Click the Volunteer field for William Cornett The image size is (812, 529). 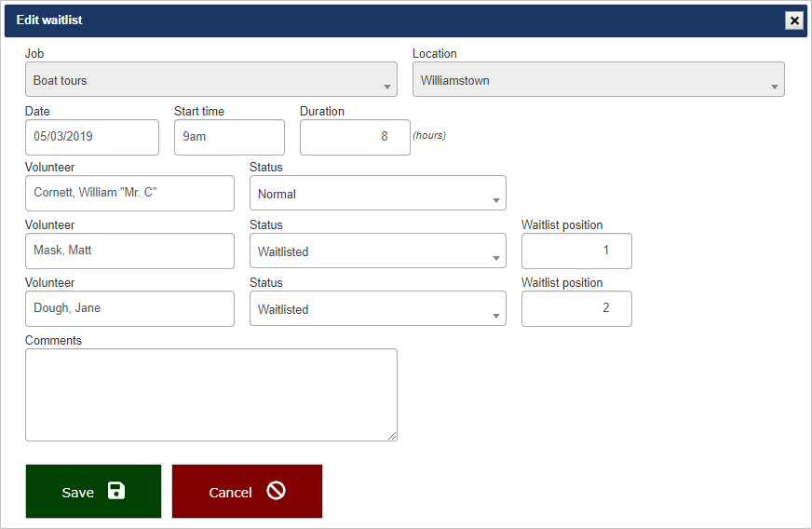coord(129,194)
